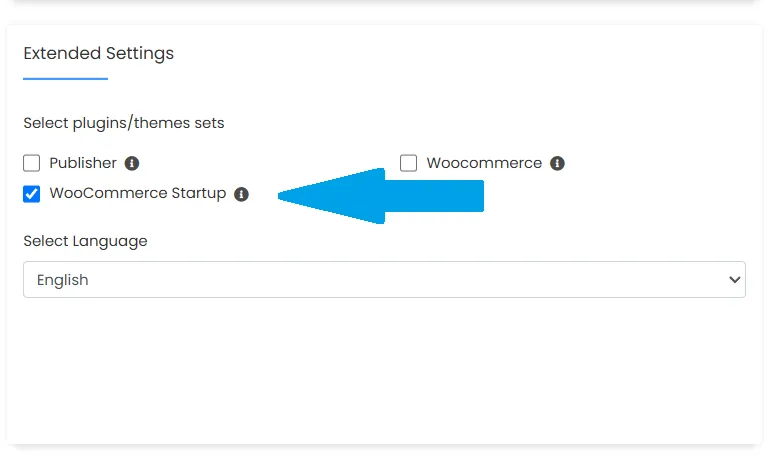Select the WooCommerce Startup label text
The width and height of the screenshot is (782, 463).
pos(138,193)
